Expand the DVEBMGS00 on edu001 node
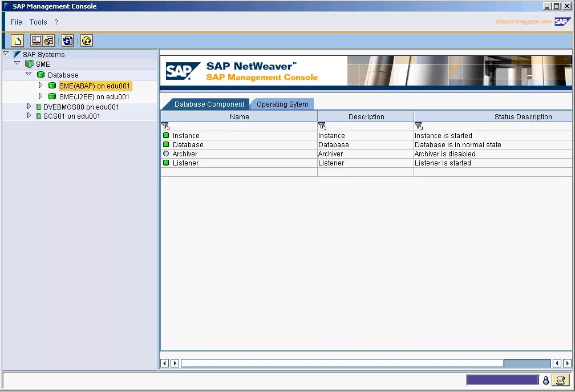 (29, 106)
